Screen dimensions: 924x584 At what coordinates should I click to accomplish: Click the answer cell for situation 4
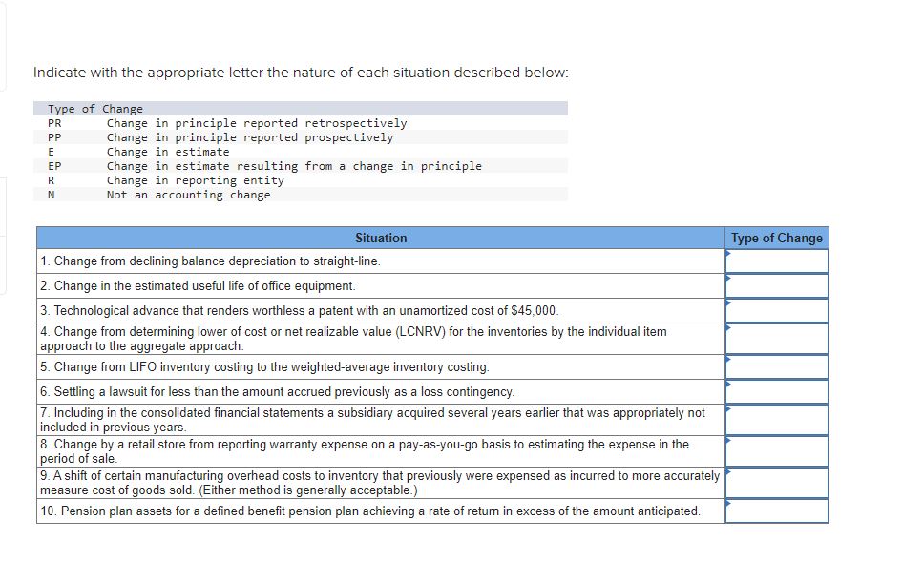776,339
